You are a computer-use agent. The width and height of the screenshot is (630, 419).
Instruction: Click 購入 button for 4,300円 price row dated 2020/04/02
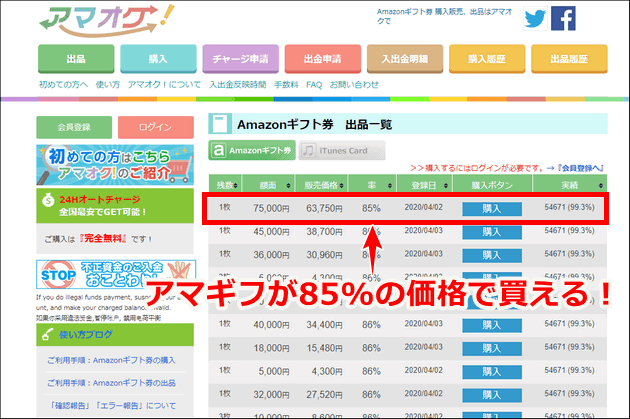click(x=492, y=372)
